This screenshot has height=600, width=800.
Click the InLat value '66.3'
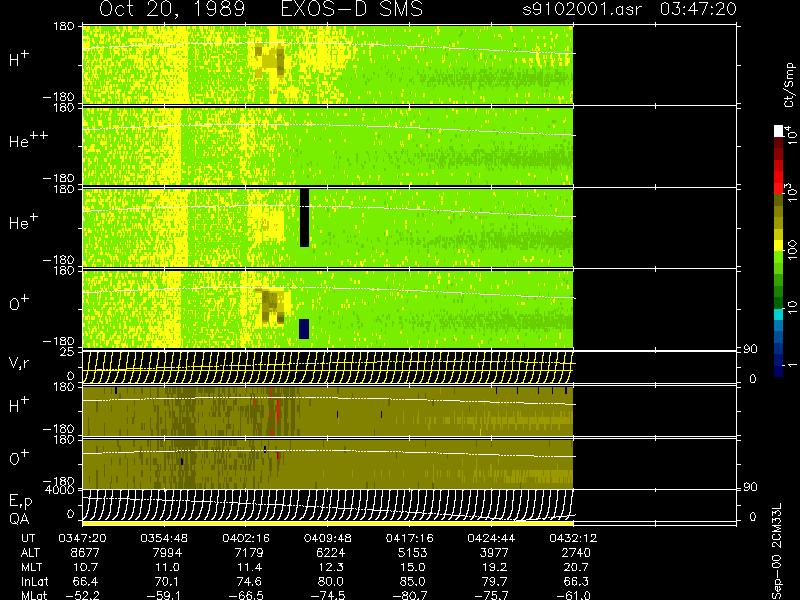576,582
